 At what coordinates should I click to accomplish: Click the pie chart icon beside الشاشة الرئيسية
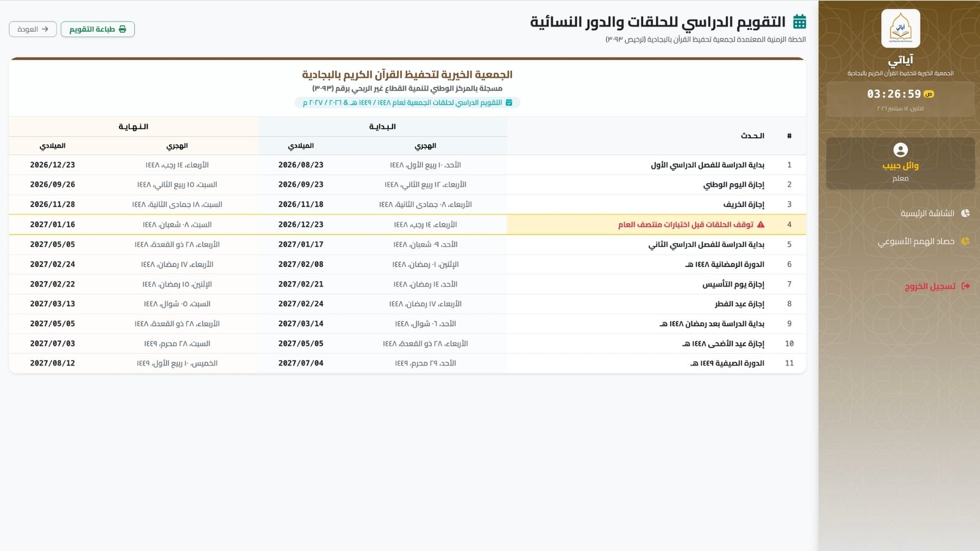click(x=965, y=214)
